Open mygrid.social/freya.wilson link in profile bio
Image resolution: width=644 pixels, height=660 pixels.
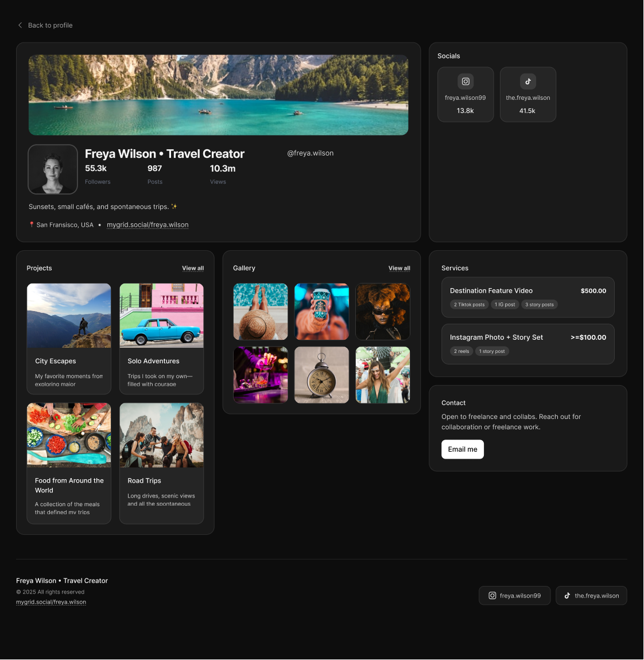(x=148, y=225)
